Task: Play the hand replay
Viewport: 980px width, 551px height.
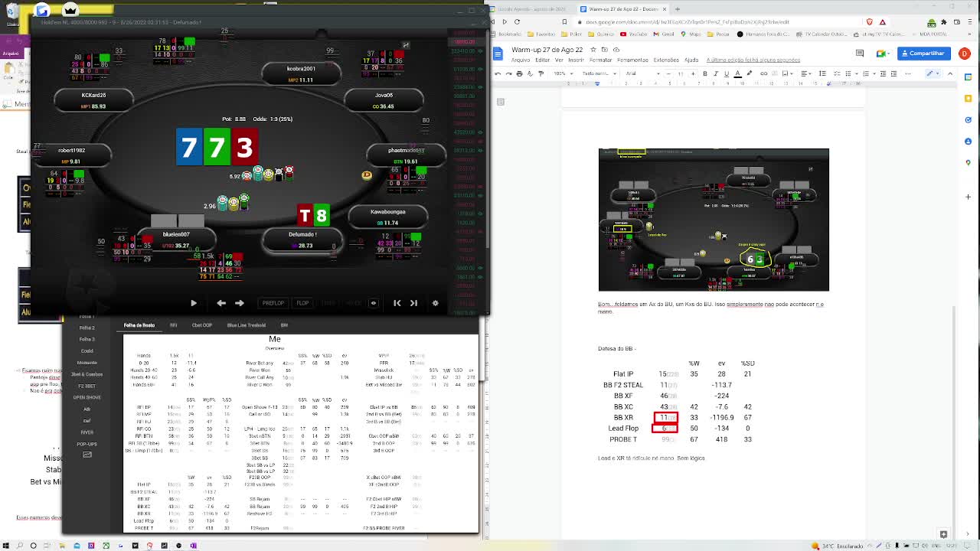Action: (x=193, y=303)
